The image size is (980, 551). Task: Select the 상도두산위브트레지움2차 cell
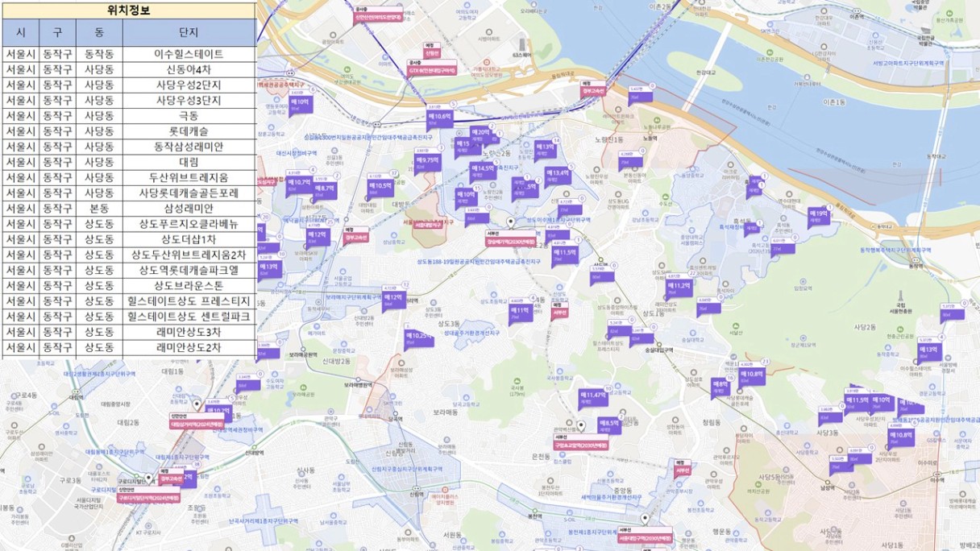(189, 255)
